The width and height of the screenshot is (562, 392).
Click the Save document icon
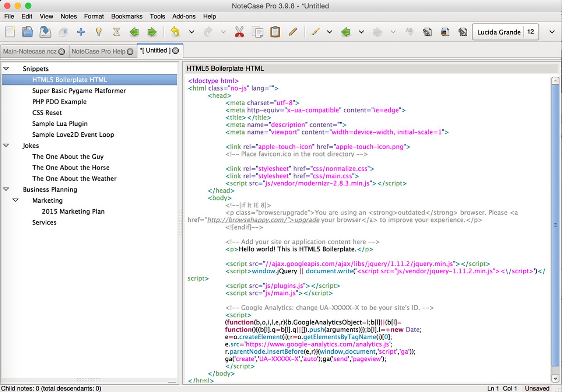point(45,32)
